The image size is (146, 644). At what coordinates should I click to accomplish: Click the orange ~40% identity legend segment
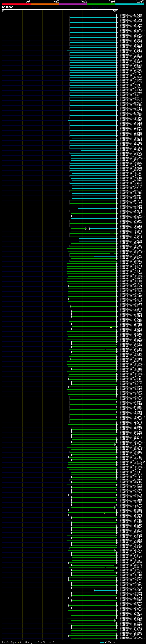(x=45, y=4)
